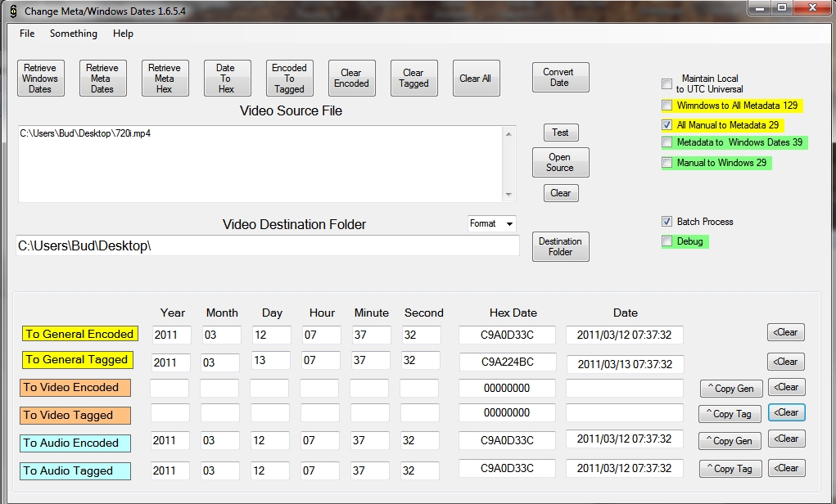Click the To Video Tagged label

click(x=75, y=415)
